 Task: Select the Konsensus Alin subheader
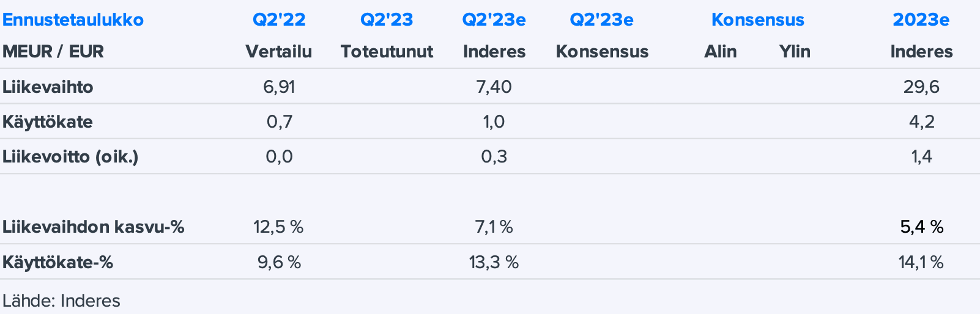pos(720,51)
